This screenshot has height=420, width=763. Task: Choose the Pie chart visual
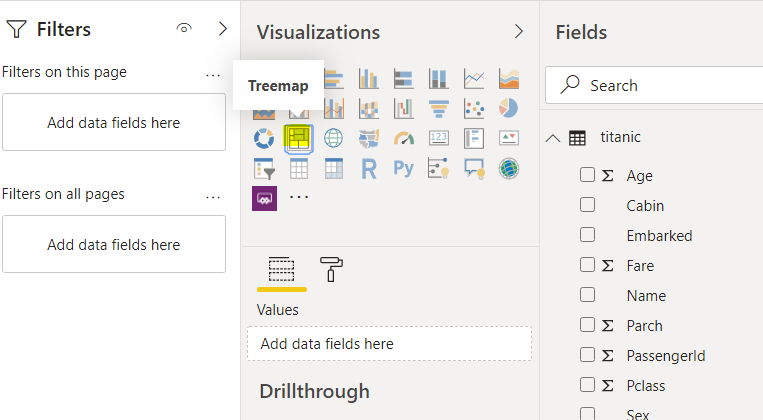click(509, 108)
